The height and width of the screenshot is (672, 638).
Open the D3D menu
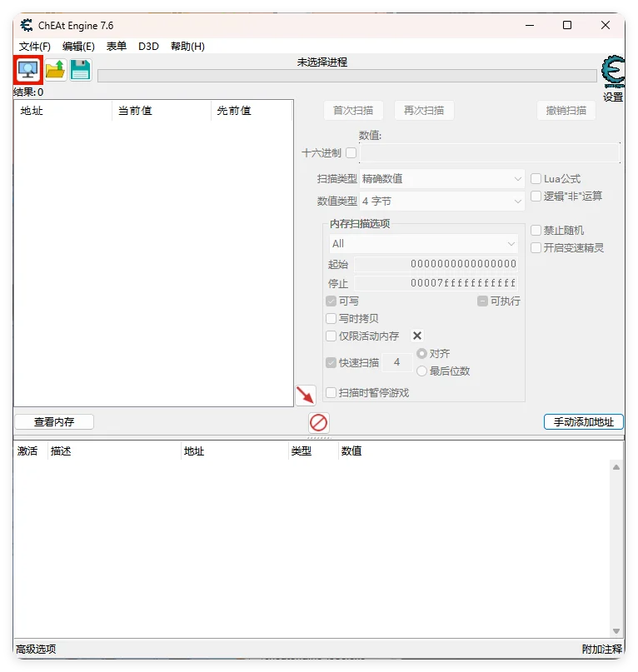point(148,47)
